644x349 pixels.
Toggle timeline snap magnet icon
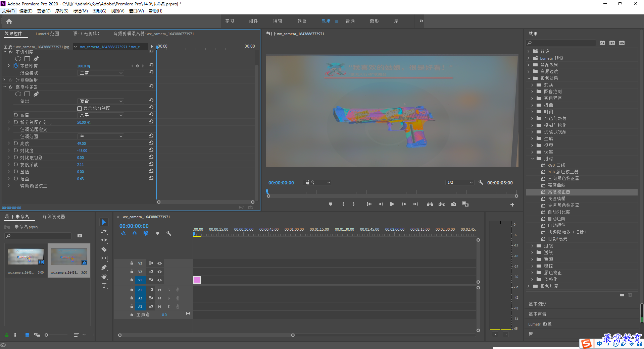tap(134, 233)
